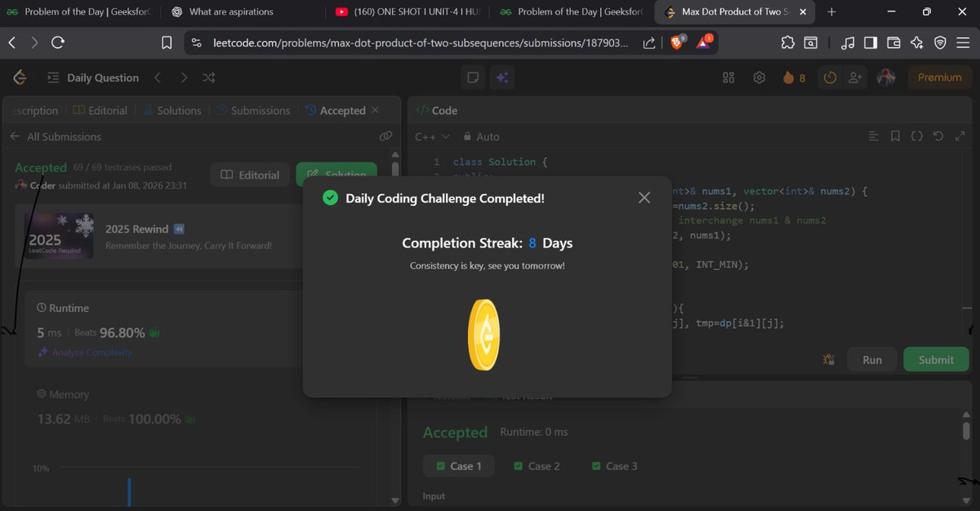
Task: Copy submission link icon
Action: pos(385,136)
